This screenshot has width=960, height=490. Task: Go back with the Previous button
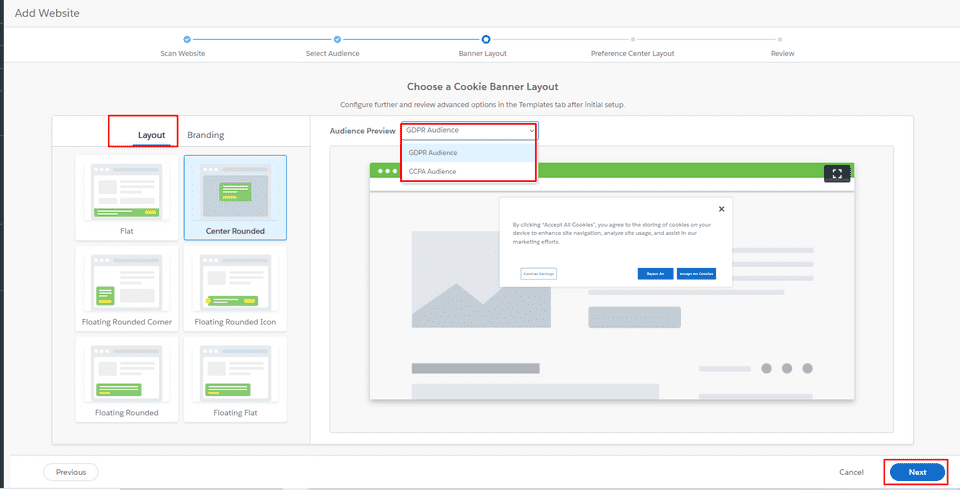pos(71,472)
